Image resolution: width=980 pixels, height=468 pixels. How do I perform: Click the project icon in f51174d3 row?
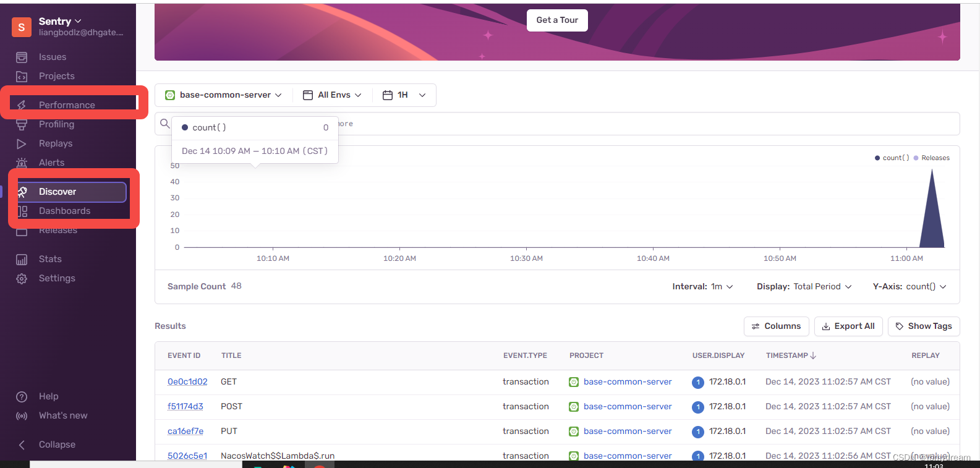(x=574, y=407)
